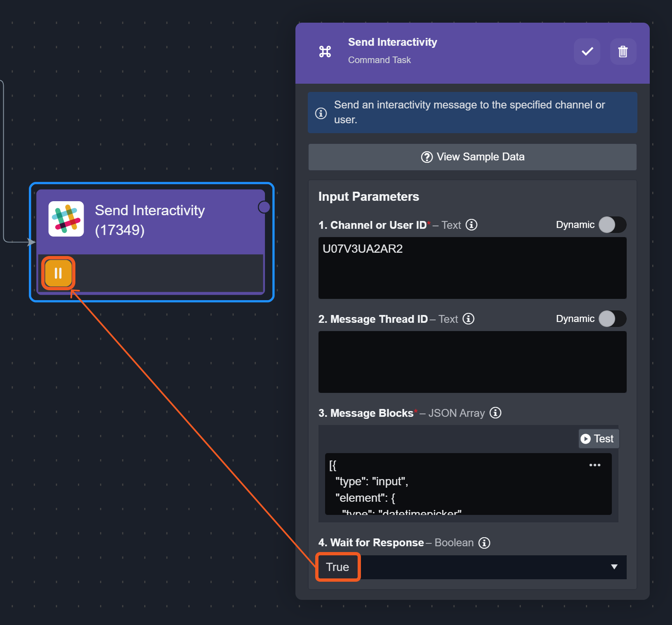
Task: Click the Command Task subtitle
Action: click(x=379, y=60)
